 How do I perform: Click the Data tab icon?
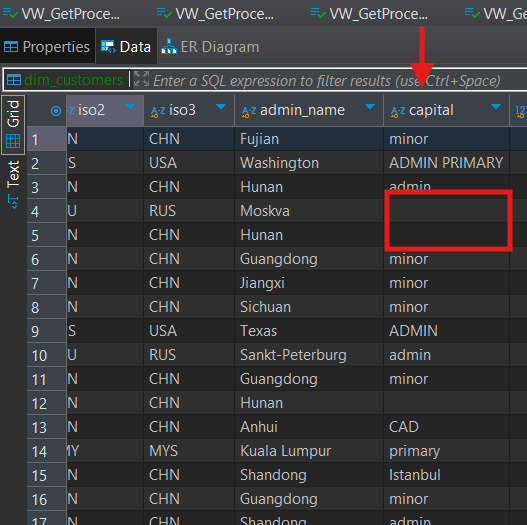click(108, 47)
